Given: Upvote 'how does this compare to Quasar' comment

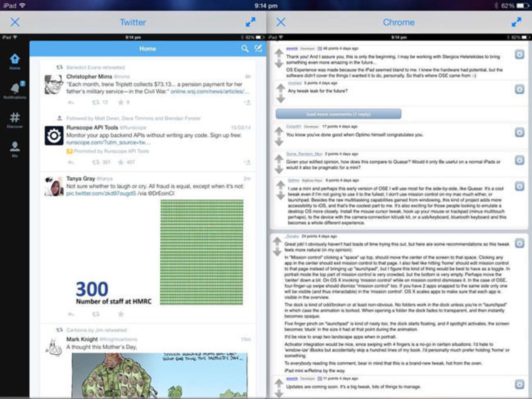Looking at the screenshot, I should 279,159.
